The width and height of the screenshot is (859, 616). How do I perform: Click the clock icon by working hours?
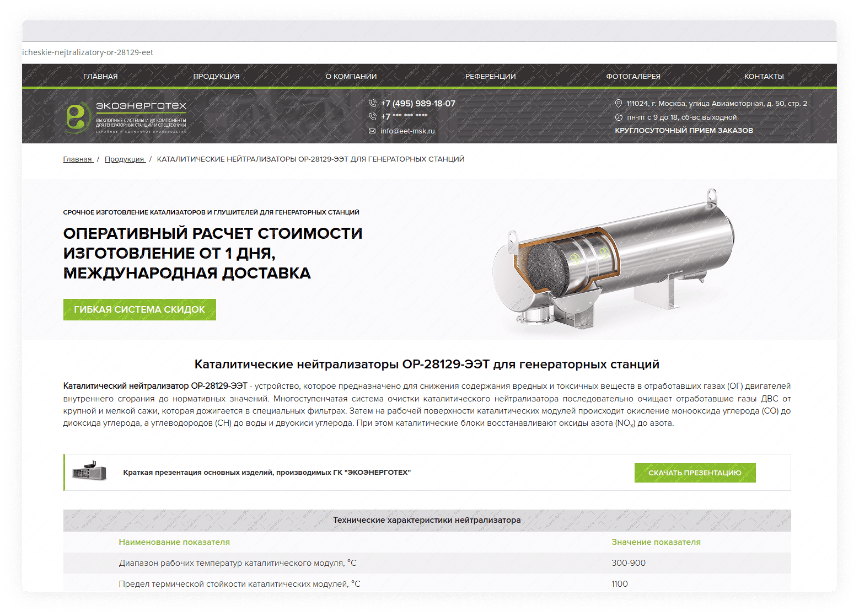coord(619,117)
